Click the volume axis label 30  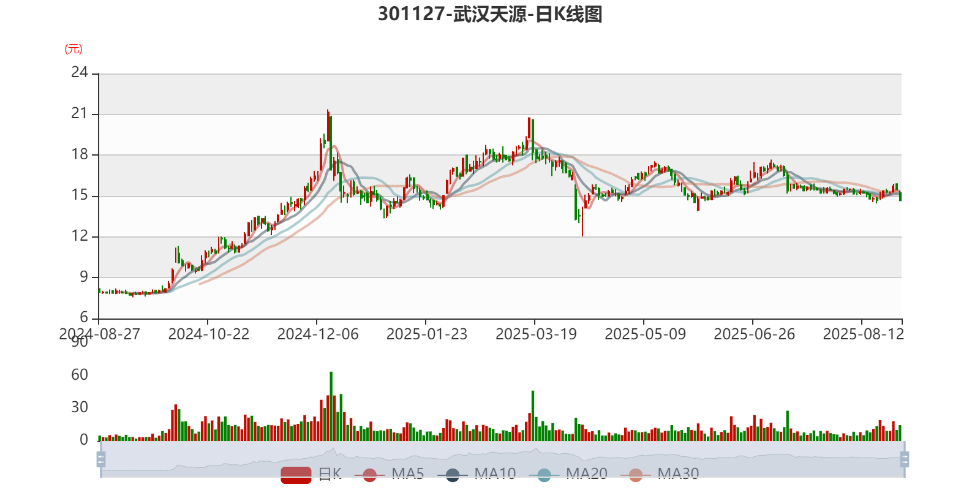(x=80, y=407)
